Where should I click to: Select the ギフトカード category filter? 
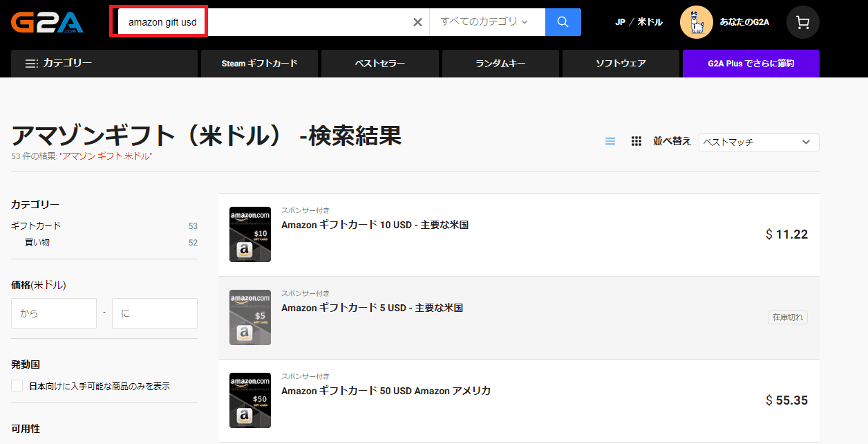[36, 225]
